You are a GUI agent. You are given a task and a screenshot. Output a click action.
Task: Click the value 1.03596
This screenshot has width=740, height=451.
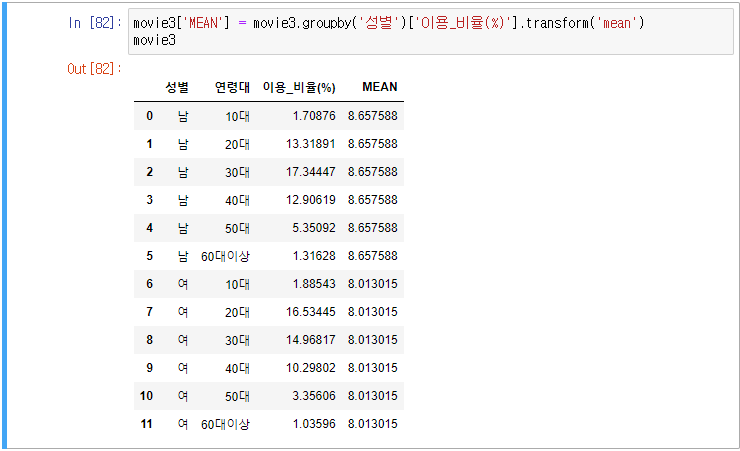point(314,424)
